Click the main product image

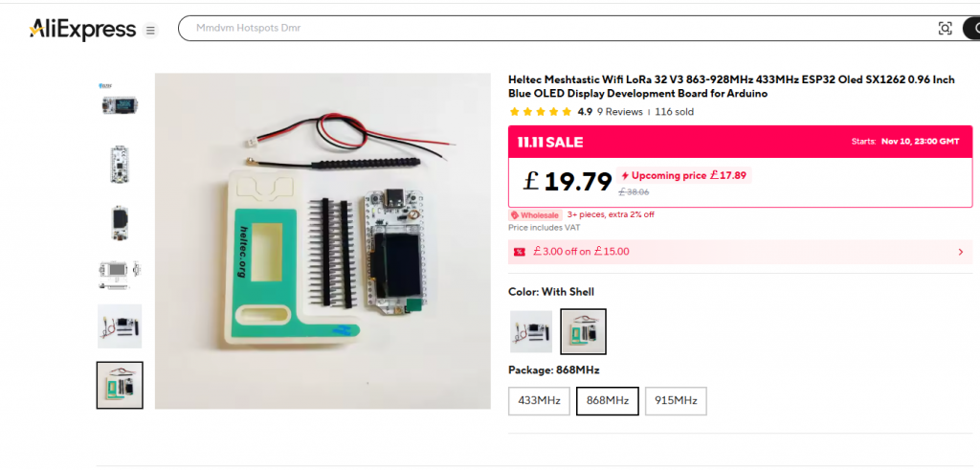tap(323, 241)
